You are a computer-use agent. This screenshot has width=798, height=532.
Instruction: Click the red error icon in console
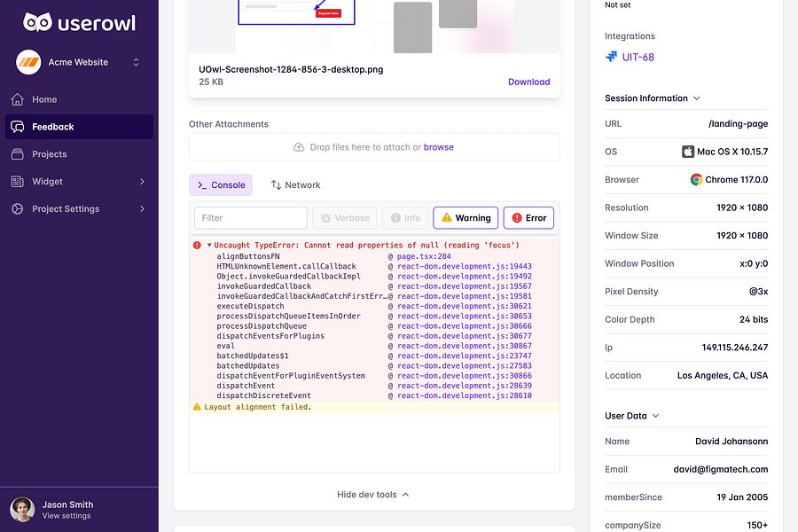click(197, 246)
